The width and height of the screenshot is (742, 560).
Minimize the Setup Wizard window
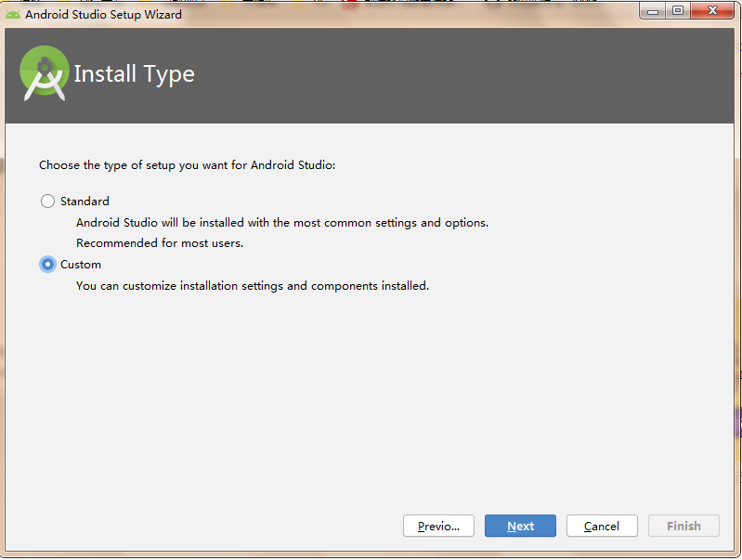[x=654, y=11]
